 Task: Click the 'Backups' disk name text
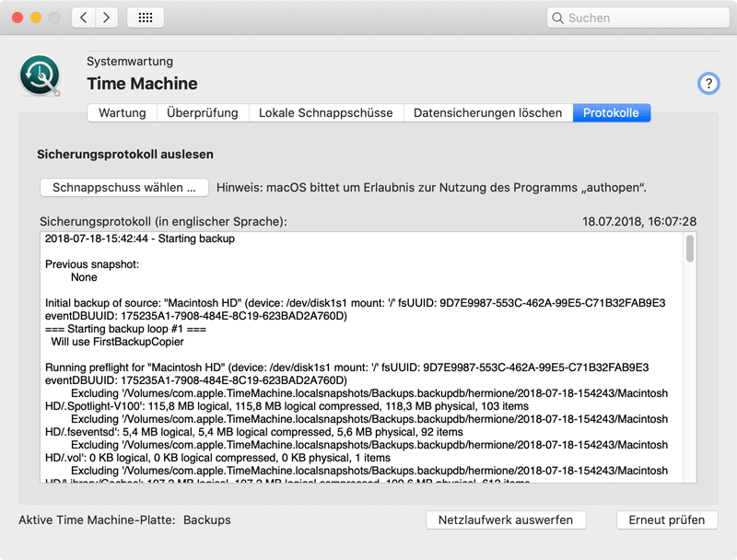pyautogui.click(x=206, y=520)
